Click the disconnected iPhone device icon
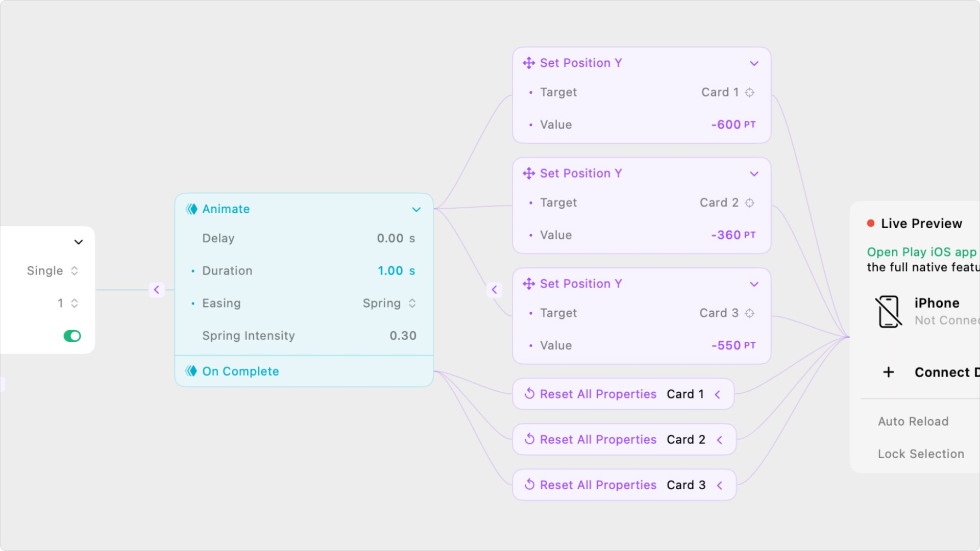 [x=889, y=311]
